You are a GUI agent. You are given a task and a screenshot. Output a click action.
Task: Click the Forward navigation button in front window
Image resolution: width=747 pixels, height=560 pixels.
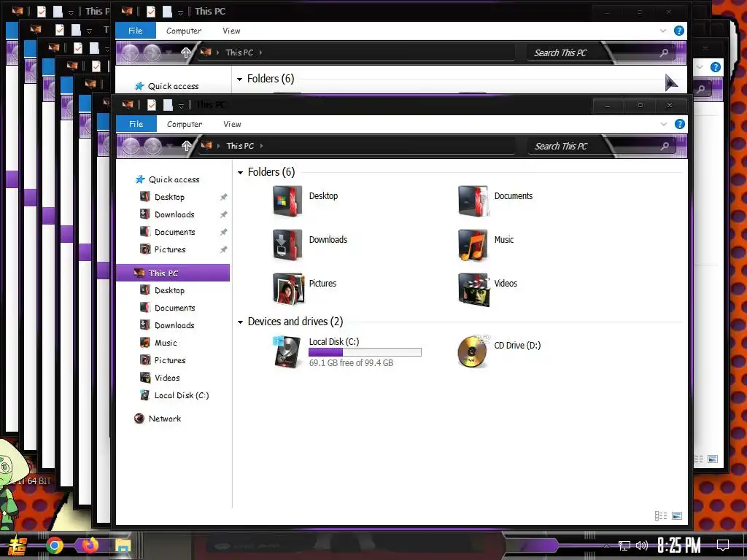[153, 146]
